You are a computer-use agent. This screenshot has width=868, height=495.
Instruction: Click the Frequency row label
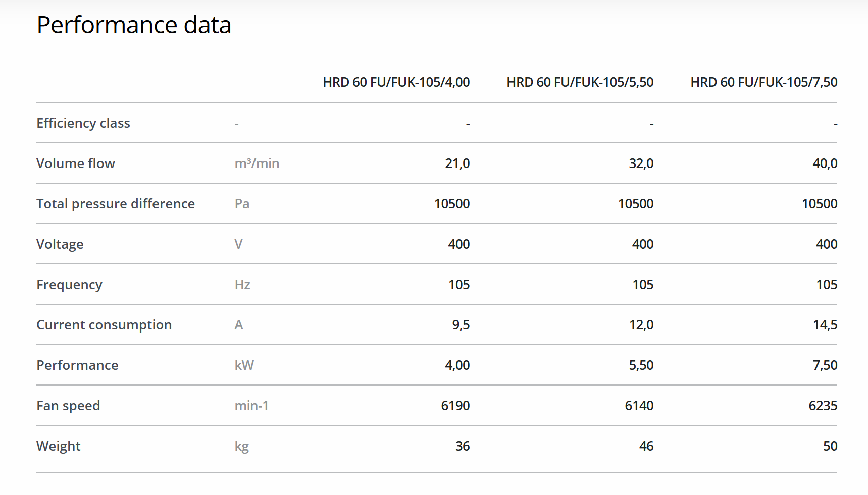[69, 285]
